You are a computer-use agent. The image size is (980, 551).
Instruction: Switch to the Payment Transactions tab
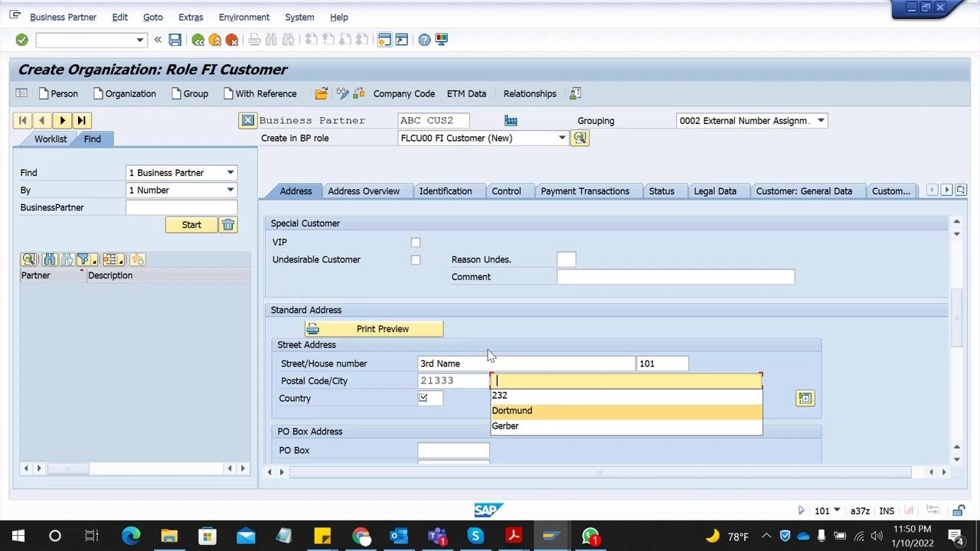[585, 191]
